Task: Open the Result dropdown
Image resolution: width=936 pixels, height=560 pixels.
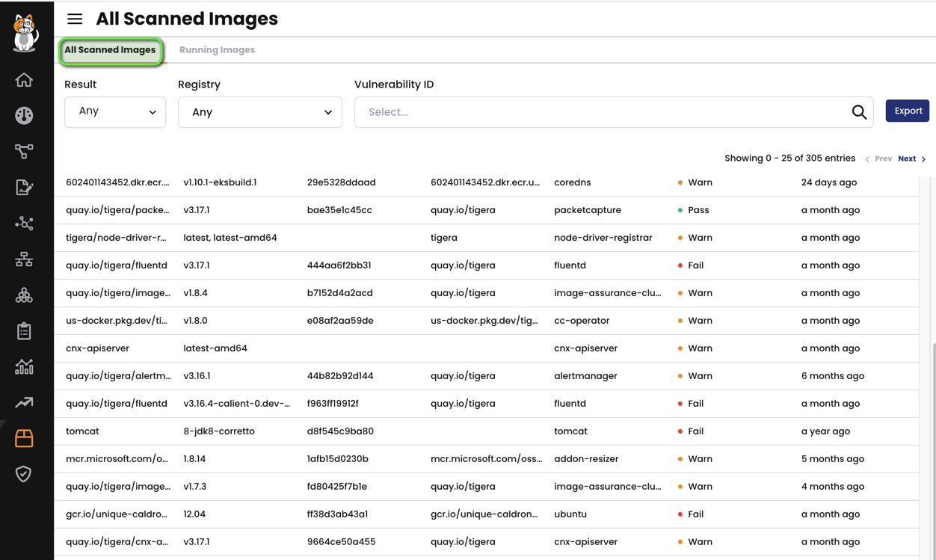Action: pos(115,112)
